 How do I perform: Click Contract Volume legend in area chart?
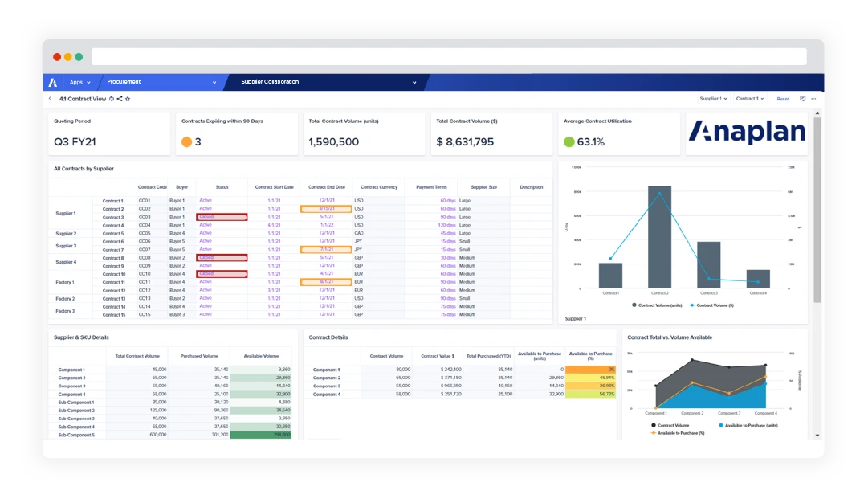coord(670,425)
